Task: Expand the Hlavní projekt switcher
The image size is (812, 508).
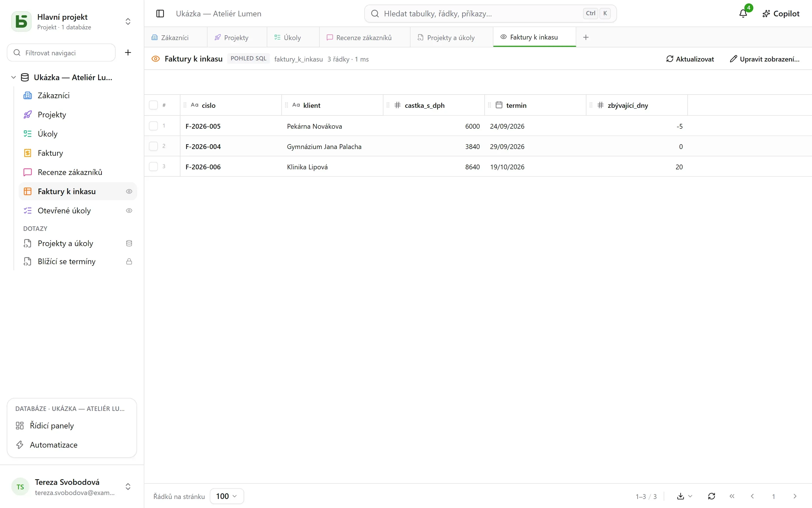Action: (128, 21)
